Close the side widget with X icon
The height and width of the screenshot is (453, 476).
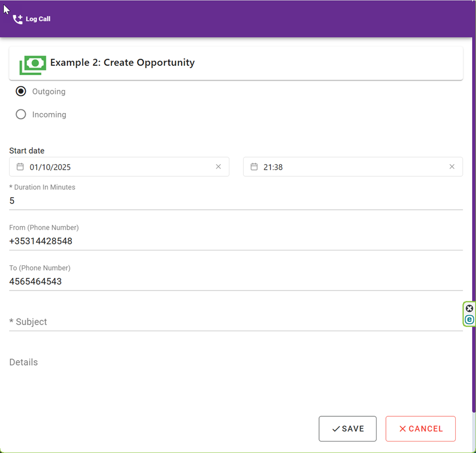click(469, 309)
